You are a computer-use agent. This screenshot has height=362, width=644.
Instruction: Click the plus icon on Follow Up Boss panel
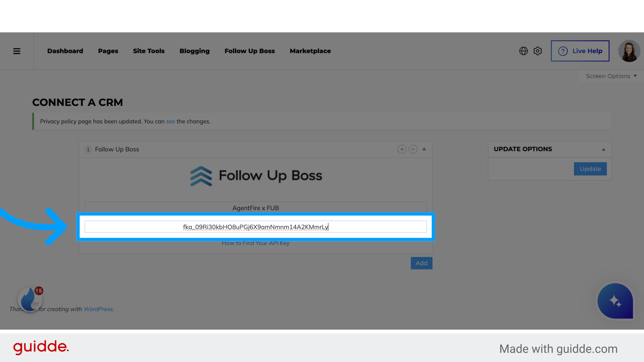402,149
